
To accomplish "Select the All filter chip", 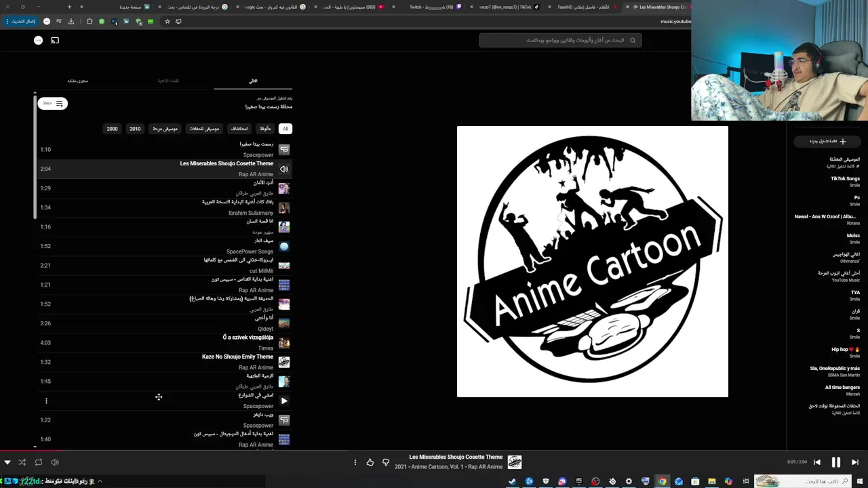I will pos(285,129).
